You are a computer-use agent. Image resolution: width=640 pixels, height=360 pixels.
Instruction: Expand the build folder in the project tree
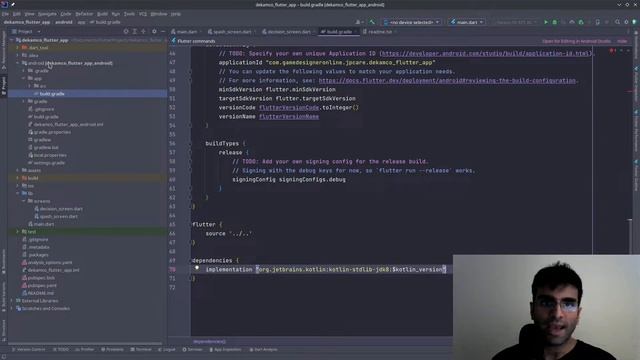click(x=18, y=178)
